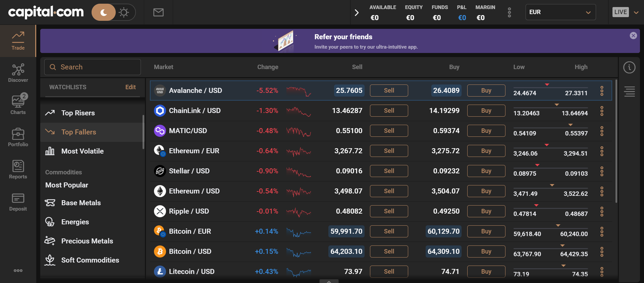Viewport: 644px width, 283px height.
Task: Open Reports section in sidebar
Action: click(18, 170)
